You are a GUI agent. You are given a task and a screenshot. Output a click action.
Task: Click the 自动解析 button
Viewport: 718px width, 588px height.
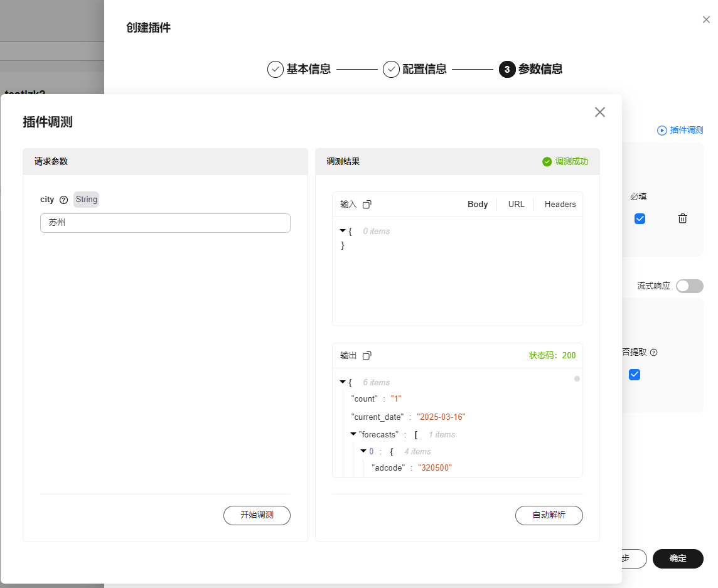pos(549,515)
